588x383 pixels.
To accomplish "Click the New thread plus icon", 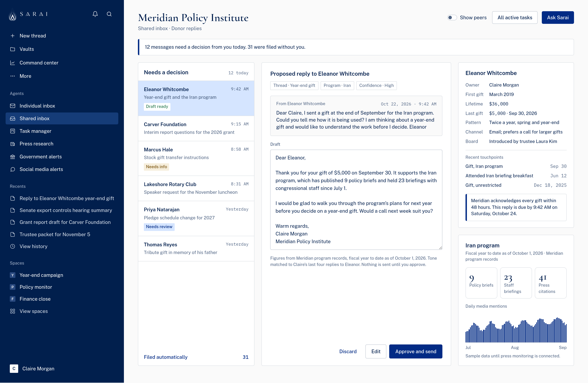I will pos(13,36).
